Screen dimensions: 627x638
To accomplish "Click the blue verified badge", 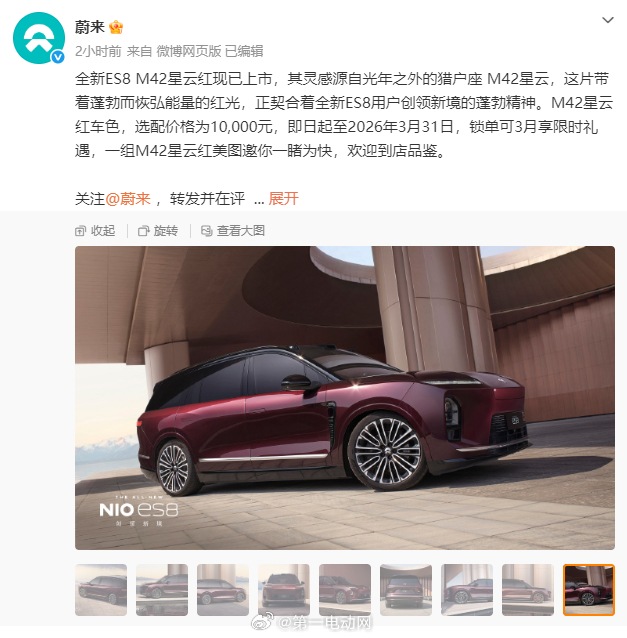I will click(58, 57).
